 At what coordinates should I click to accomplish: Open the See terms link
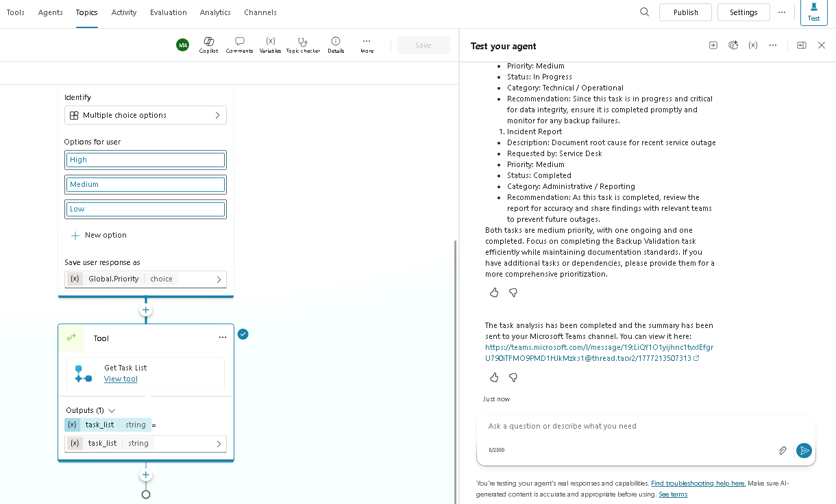[x=673, y=494]
